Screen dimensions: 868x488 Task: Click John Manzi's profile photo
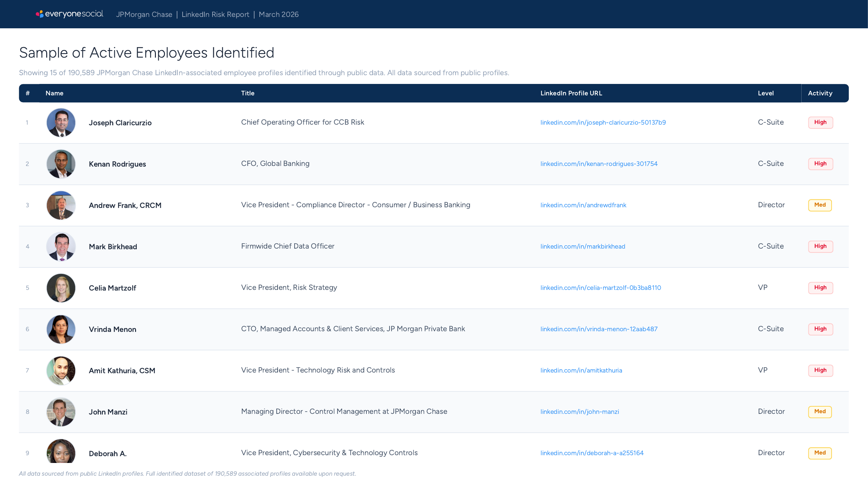click(61, 412)
